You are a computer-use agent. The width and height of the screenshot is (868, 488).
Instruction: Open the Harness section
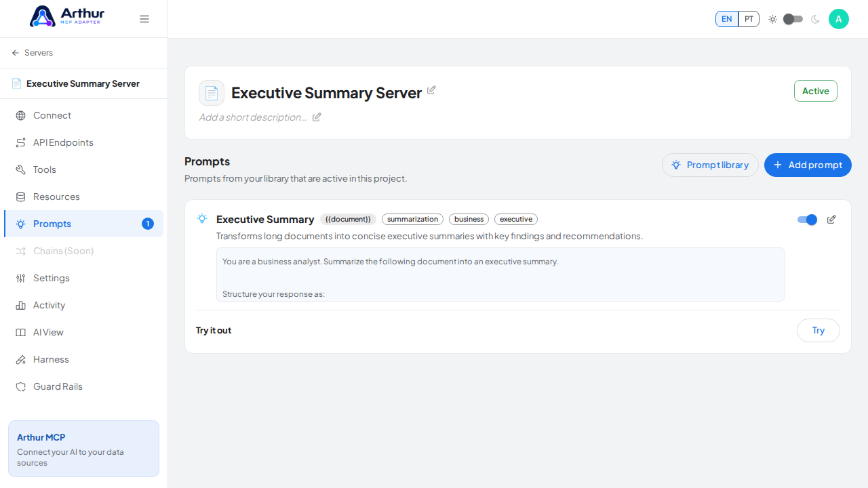[x=83, y=359]
